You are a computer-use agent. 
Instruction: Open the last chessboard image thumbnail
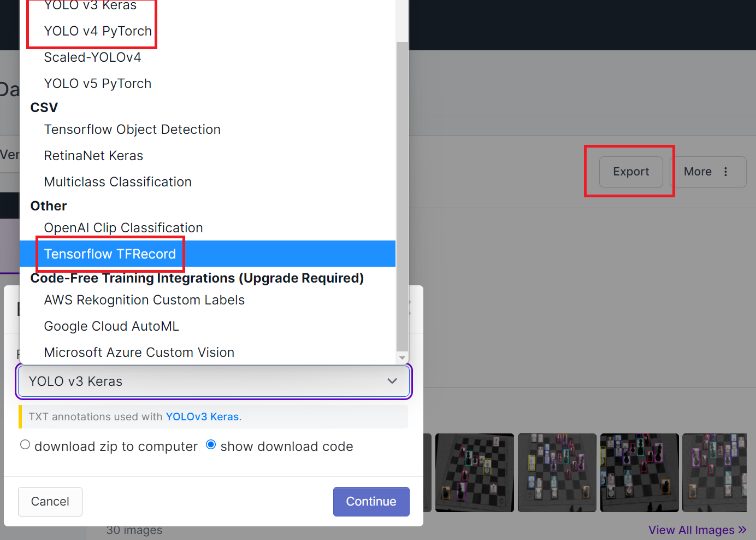tap(714, 473)
